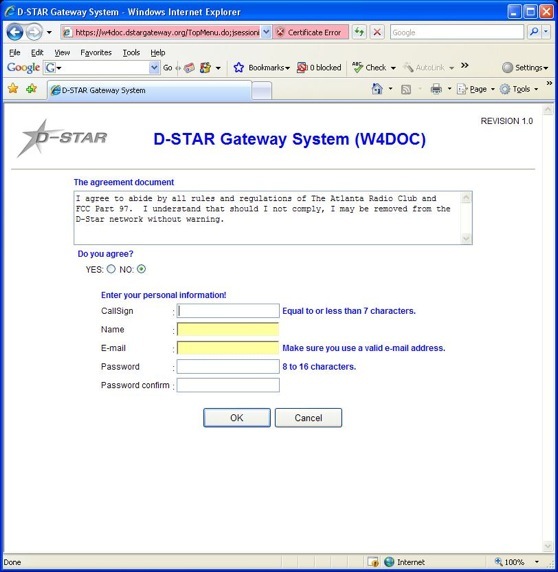
Task: Click the Cancel button
Action: [x=308, y=418]
